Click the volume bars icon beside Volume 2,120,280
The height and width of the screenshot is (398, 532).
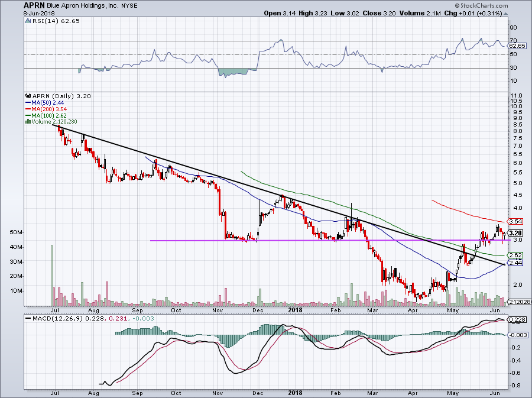point(28,121)
